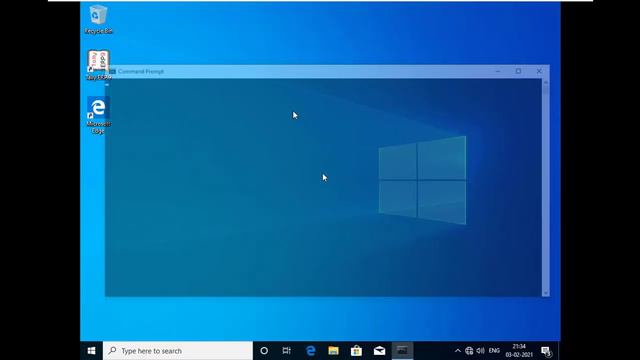Click the Command Prompt scrollbar up arrow
This screenshot has width=640, height=360.
point(546,82)
